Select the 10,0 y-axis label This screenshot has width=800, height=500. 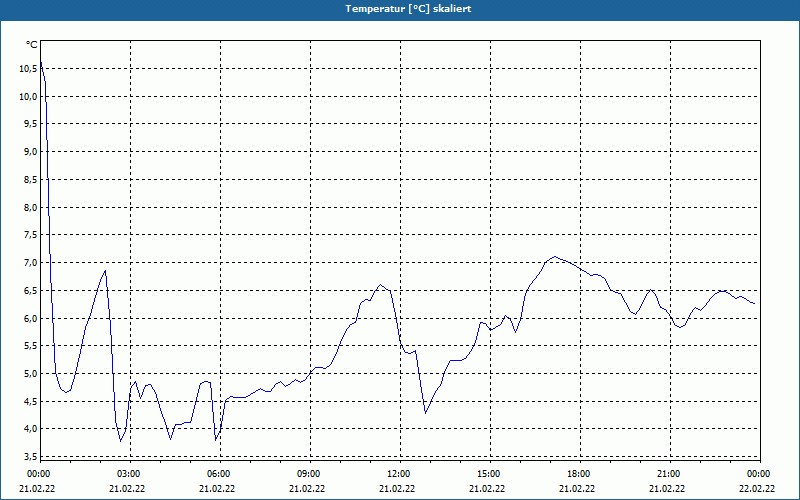[28, 96]
